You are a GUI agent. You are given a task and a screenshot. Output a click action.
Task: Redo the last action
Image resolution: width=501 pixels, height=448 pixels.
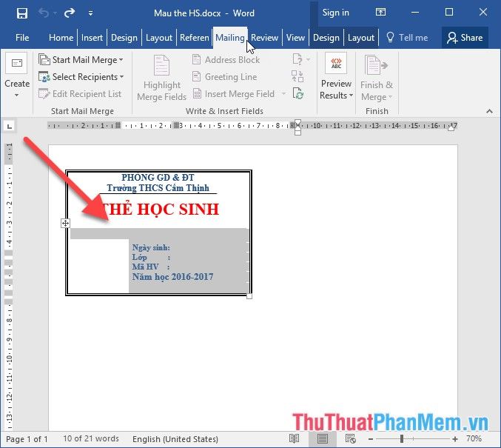(x=70, y=13)
